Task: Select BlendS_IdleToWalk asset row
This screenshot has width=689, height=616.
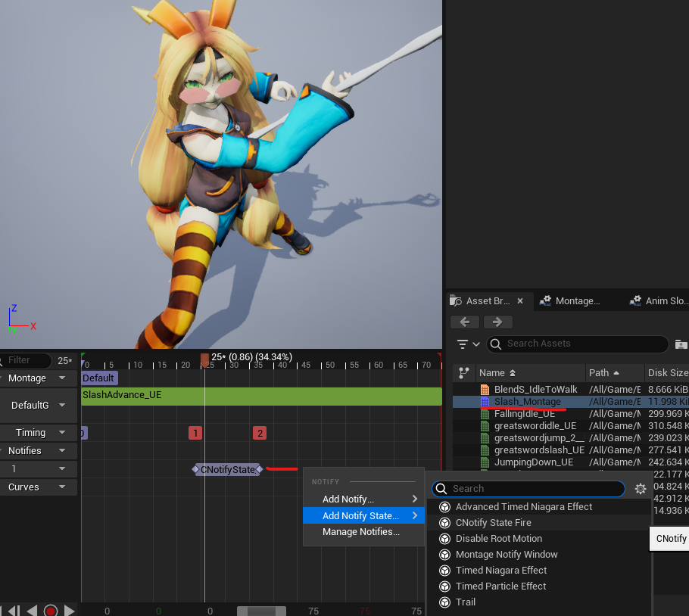Action: coord(571,390)
